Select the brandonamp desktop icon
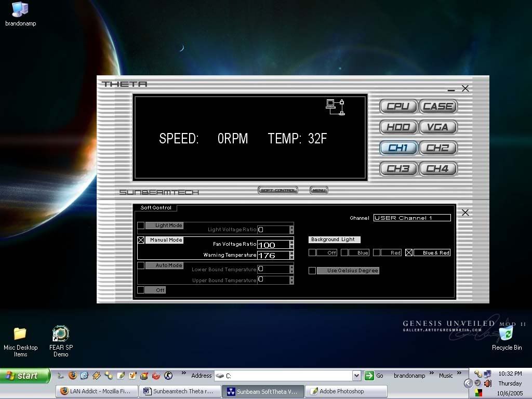This screenshot has height=399, width=532. tap(20, 14)
